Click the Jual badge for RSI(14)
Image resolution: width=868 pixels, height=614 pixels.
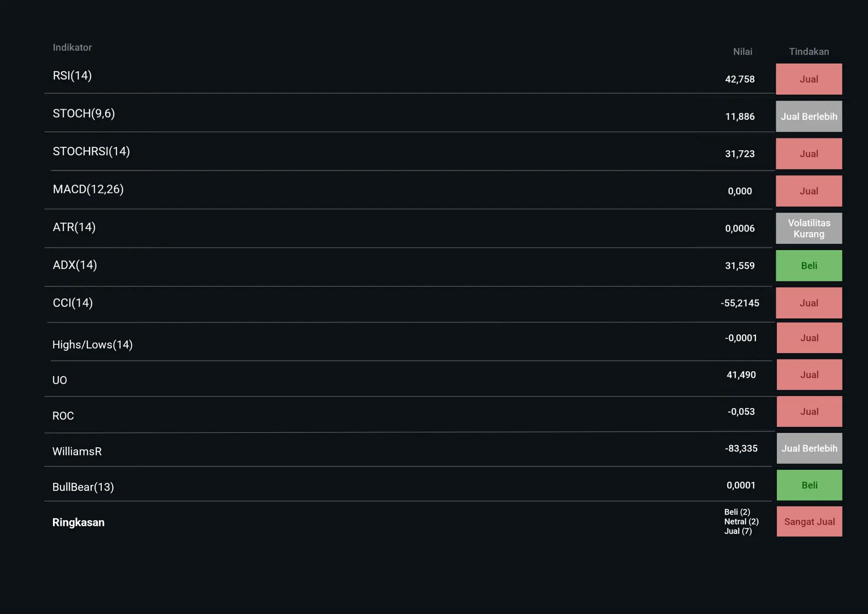point(809,79)
